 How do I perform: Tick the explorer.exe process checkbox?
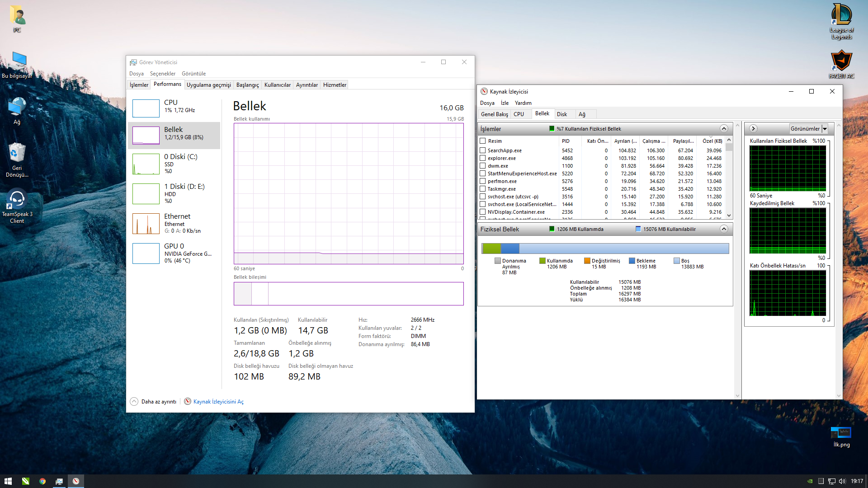483,158
